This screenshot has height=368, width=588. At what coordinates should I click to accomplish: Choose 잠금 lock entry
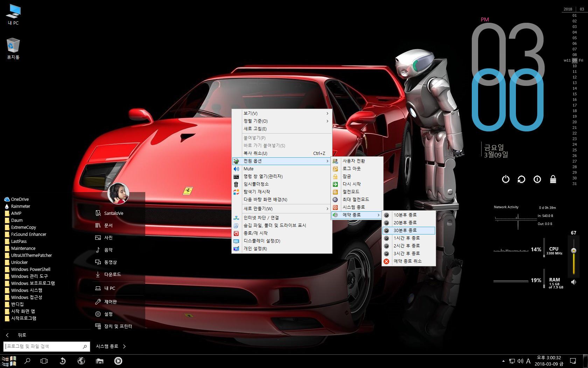[357, 176]
